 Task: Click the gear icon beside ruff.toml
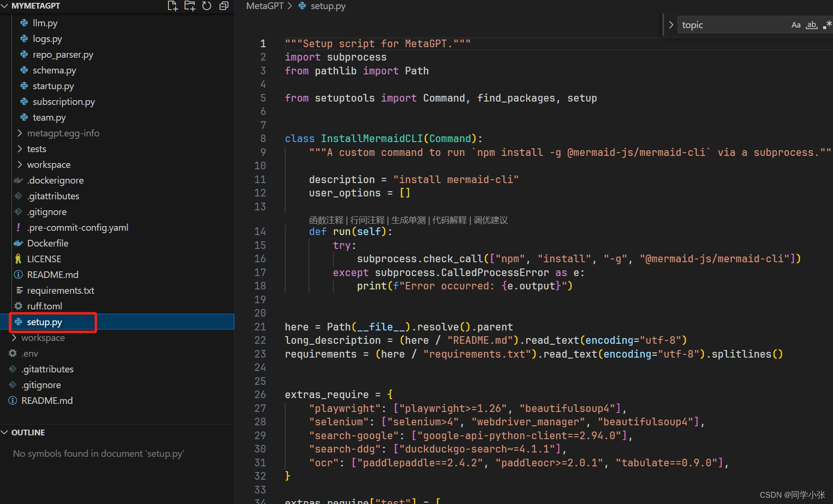tap(18, 306)
